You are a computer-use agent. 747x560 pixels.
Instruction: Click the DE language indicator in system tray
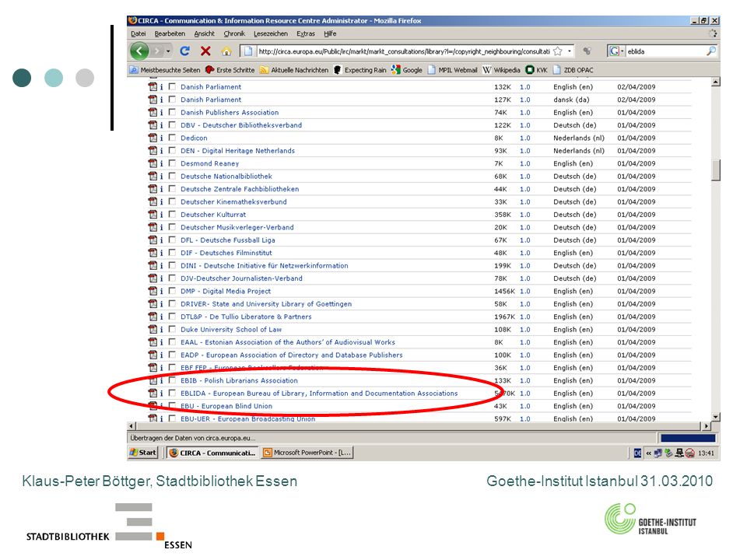click(637, 453)
